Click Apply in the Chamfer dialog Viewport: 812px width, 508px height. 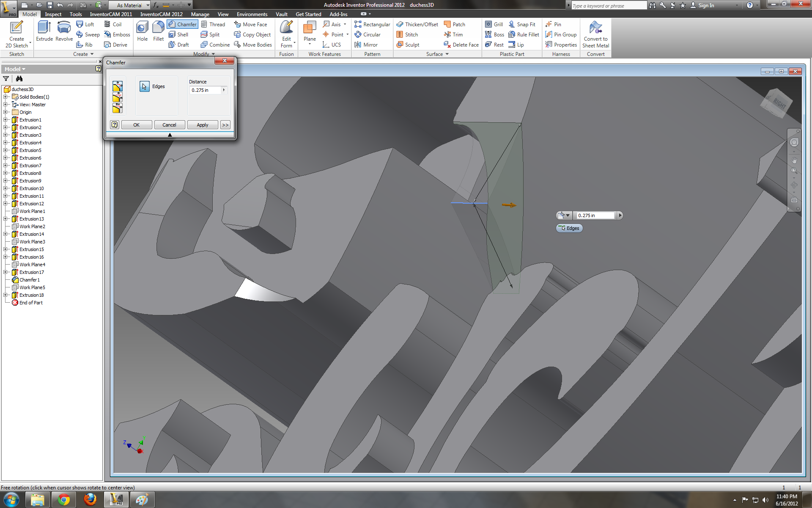coord(203,125)
